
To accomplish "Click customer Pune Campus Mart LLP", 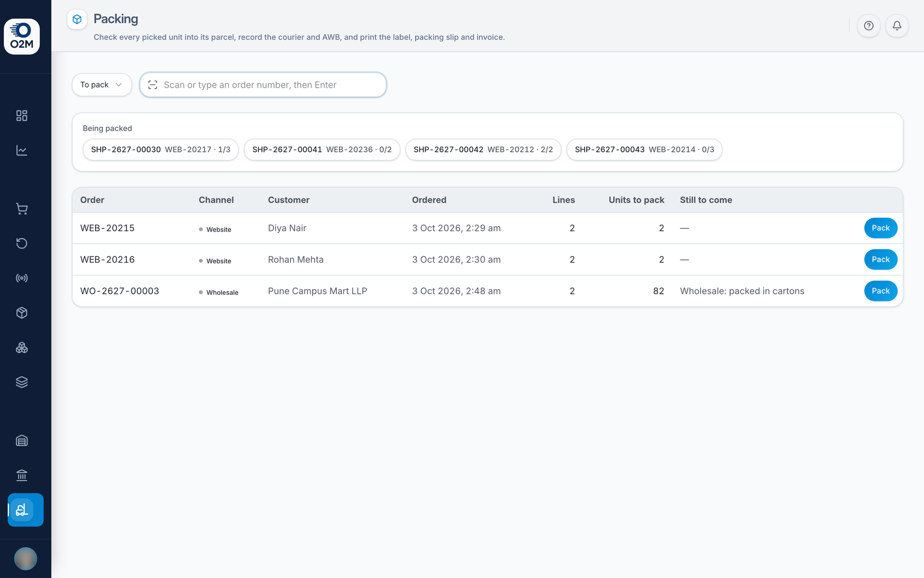I will (318, 291).
